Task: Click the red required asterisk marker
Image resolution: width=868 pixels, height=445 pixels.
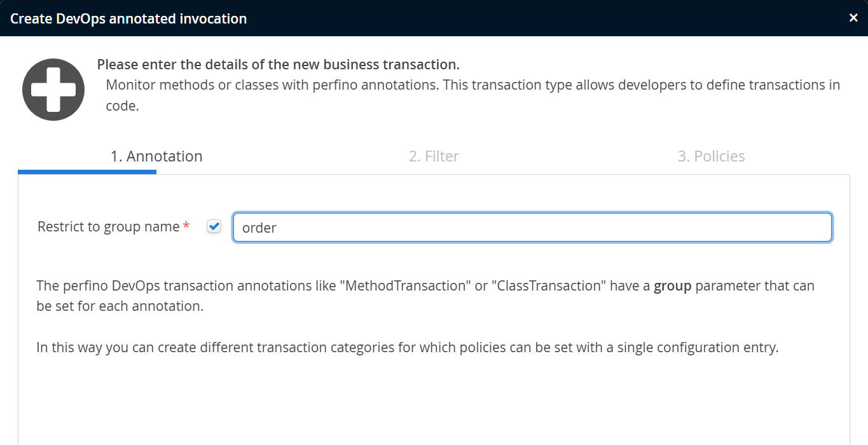Action: [x=186, y=227]
